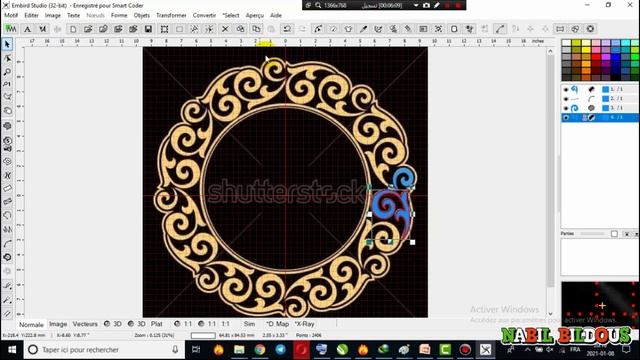Pick the white color swatch in palette

(566, 43)
